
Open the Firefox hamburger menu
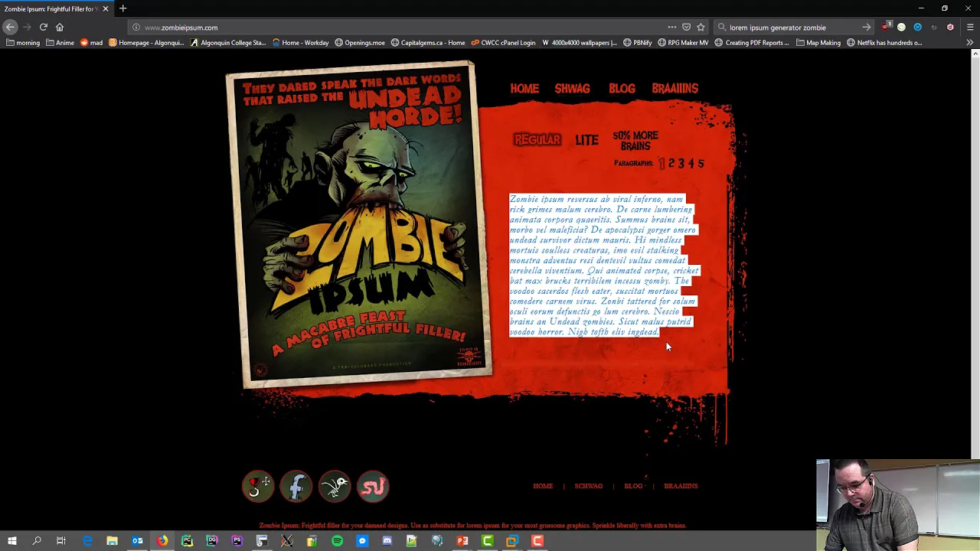point(970,27)
